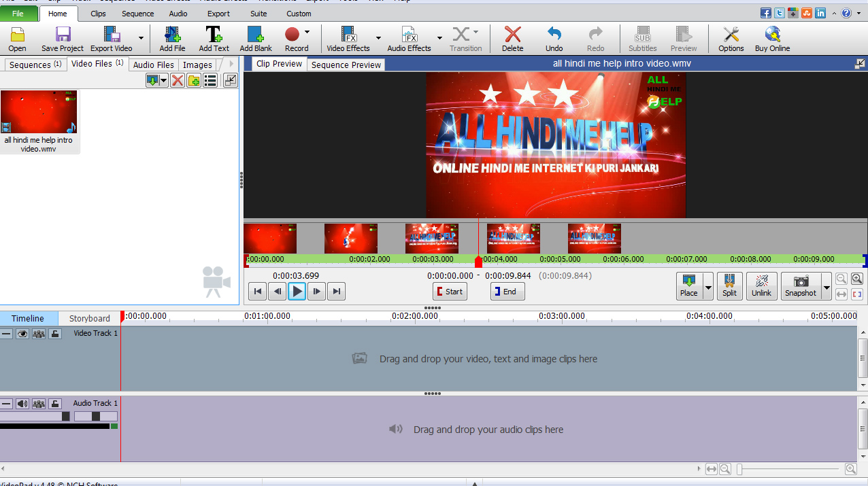This screenshot has height=486, width=868.
Task: Click the Redo arrow icon
Action: [x=595, y=34]
